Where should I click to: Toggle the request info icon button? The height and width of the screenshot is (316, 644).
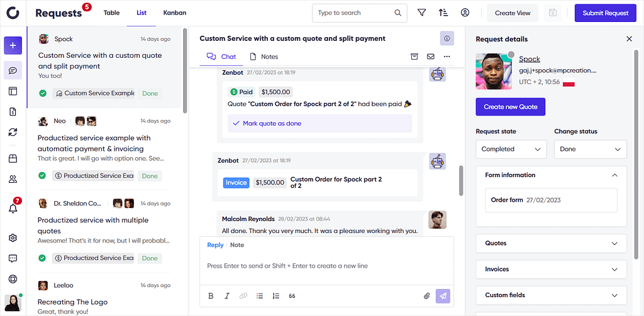coord(447,38)
